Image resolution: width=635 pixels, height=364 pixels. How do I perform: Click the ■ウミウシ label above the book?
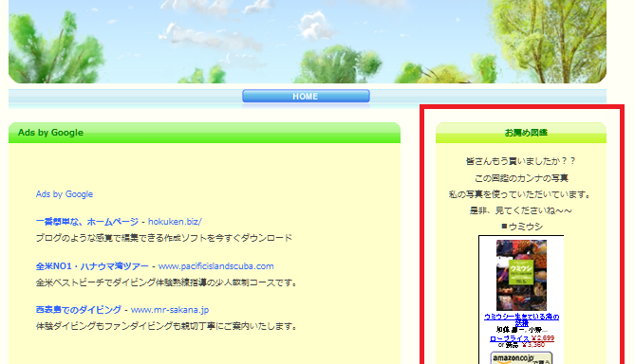522,227
